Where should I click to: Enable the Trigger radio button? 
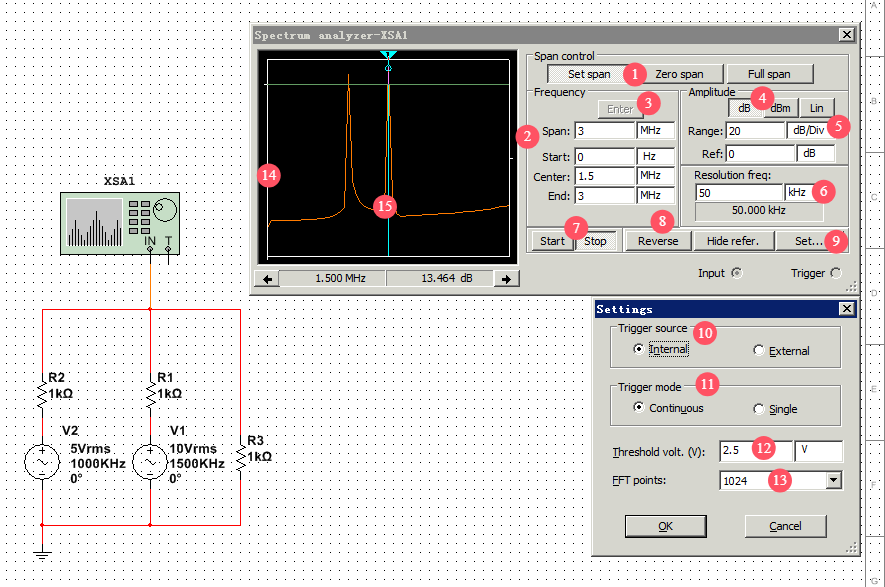pyautogui.click(x=836, y=273)
